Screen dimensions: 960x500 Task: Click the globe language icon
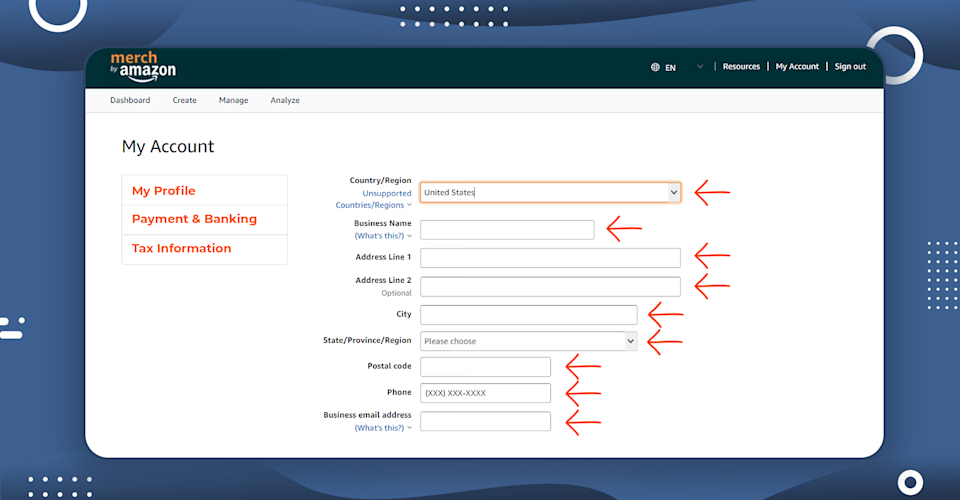(x=655, y=67)
